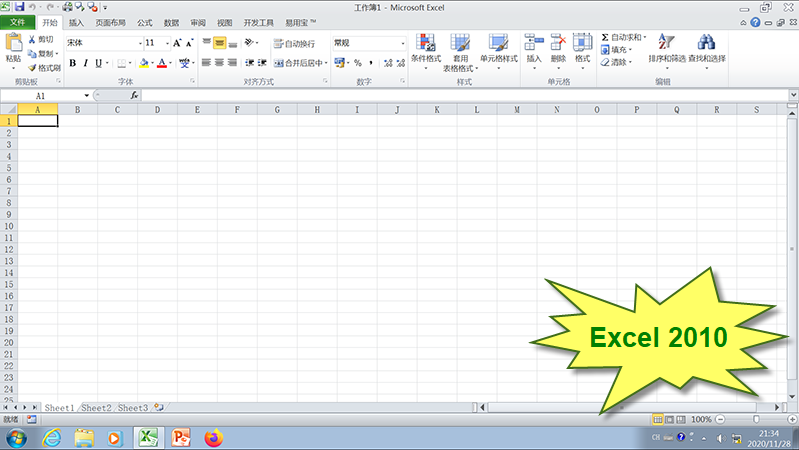Expand the Name Box dropdown arrow

tap(87, 95)
